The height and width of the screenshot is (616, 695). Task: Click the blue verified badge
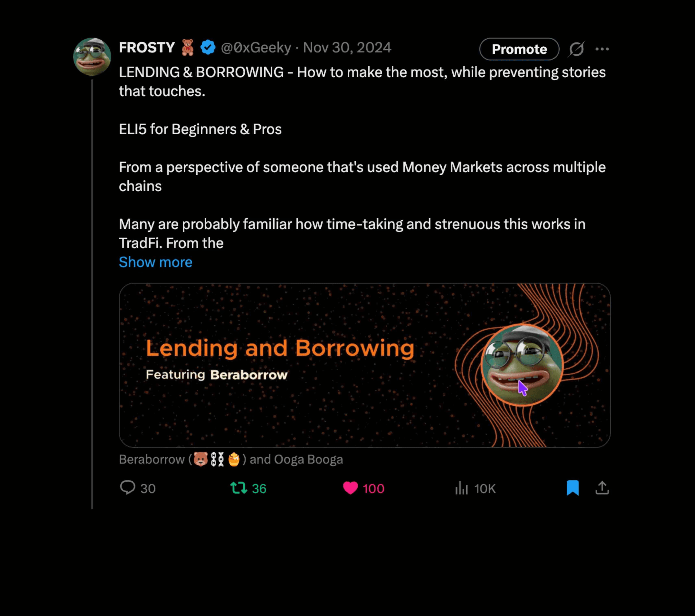coord(208,47)
